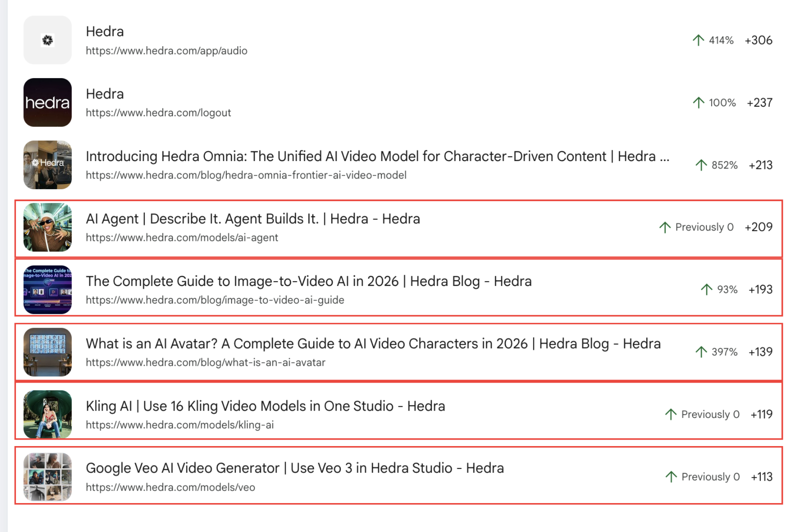Open Introducing Hedra Omnia title link
Viewport: 788px width, 532px height.
pyautogui.click(x=378, y=156)
